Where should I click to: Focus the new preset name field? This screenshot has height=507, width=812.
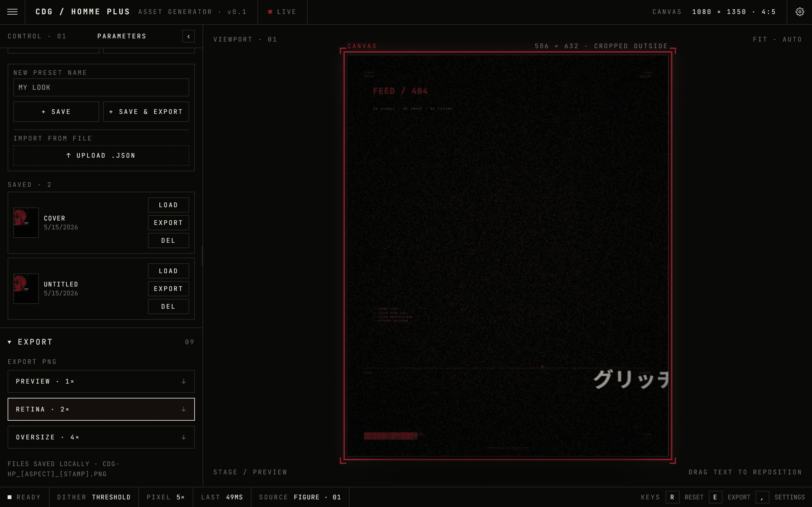(101, 88)
